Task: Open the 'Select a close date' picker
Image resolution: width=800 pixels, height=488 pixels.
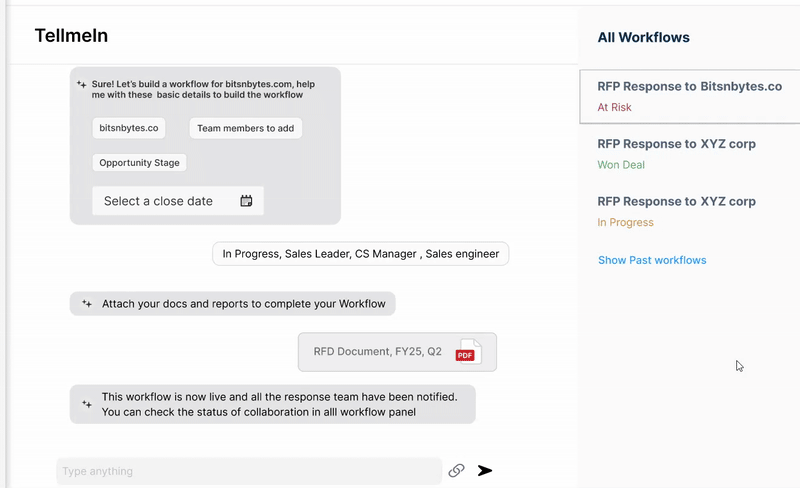Action: pos(178,201)
